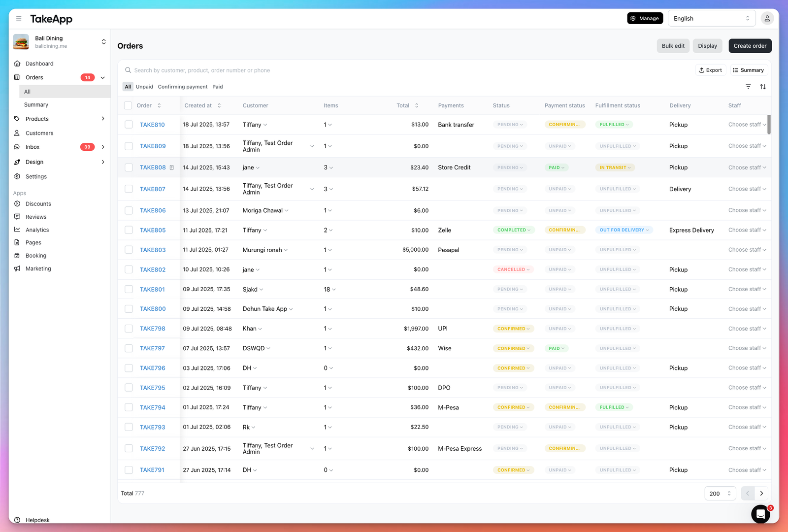The image size is (788, 532).
Task: Open Analytics from the sidebar
Action: coord(37,230)
